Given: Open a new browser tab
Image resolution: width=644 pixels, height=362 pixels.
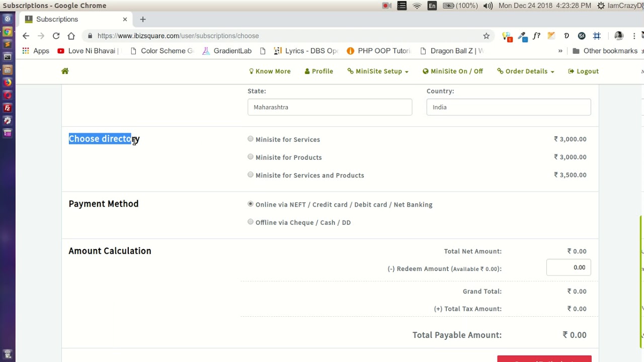Looking at the screenshot, I should (143, 19).
